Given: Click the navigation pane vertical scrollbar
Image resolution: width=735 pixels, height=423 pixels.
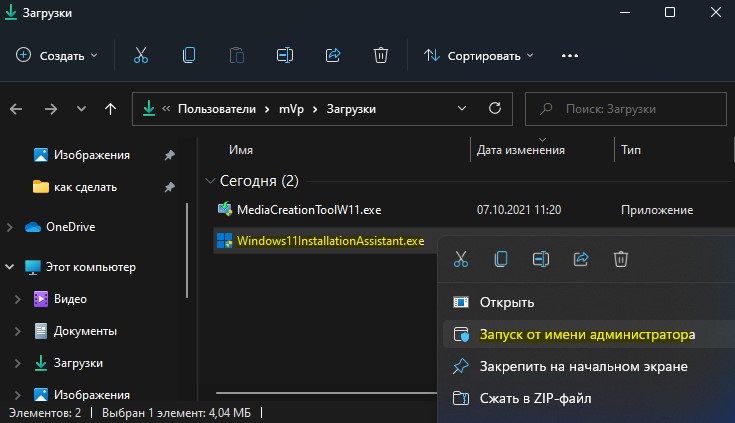Looking at the screenshot, I should coord(187,250).
